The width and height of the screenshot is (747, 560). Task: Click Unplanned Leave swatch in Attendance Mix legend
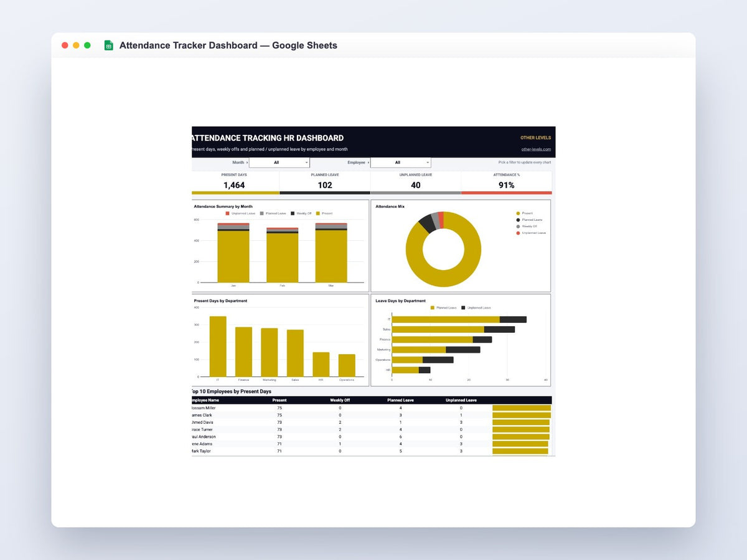(x=518, y=233)
